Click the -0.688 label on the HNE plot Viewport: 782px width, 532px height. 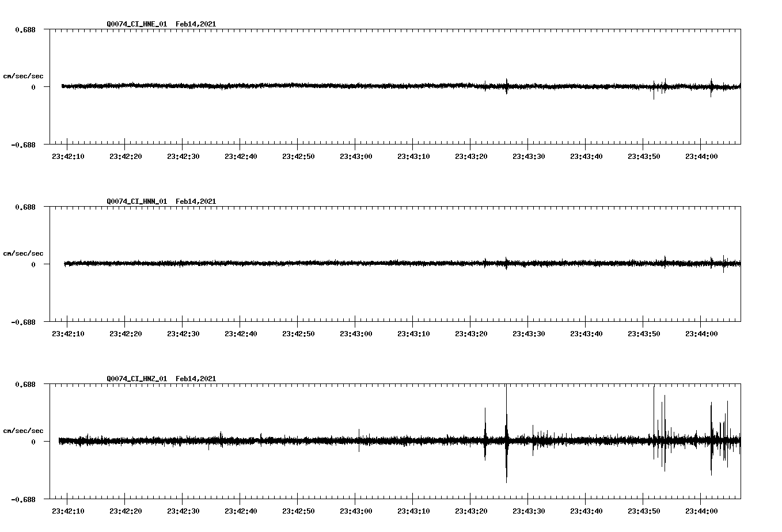point(22,145)
